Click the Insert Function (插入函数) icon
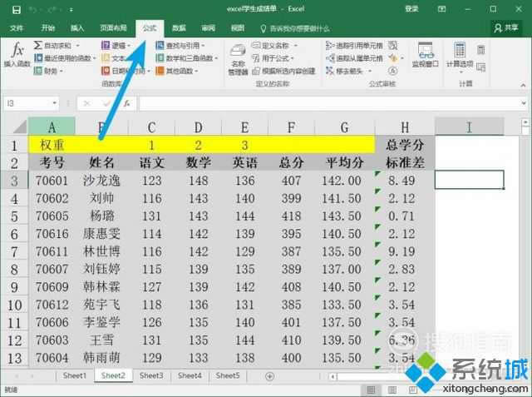 coord(17,56)
